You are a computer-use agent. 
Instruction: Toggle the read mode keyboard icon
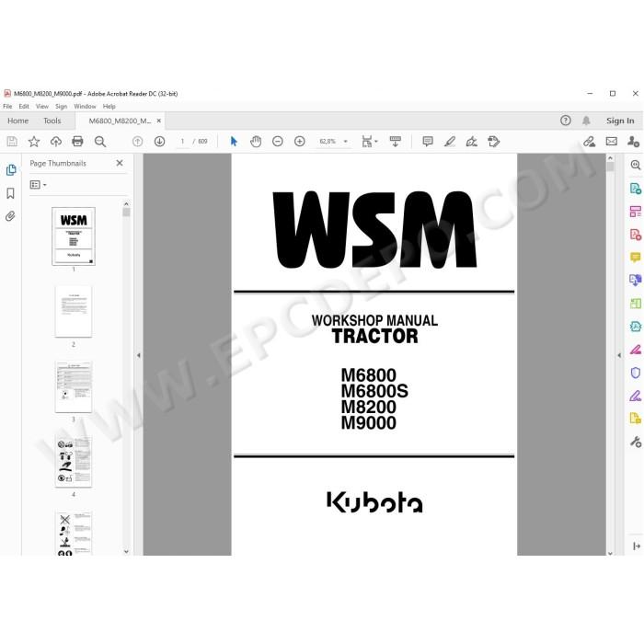point(396,142)
